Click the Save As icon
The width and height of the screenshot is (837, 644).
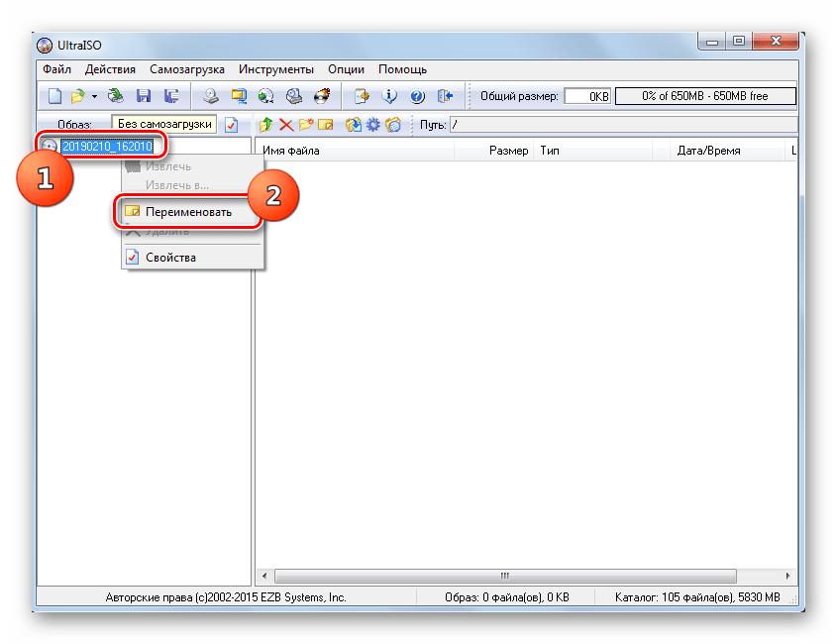click(171, 96)
